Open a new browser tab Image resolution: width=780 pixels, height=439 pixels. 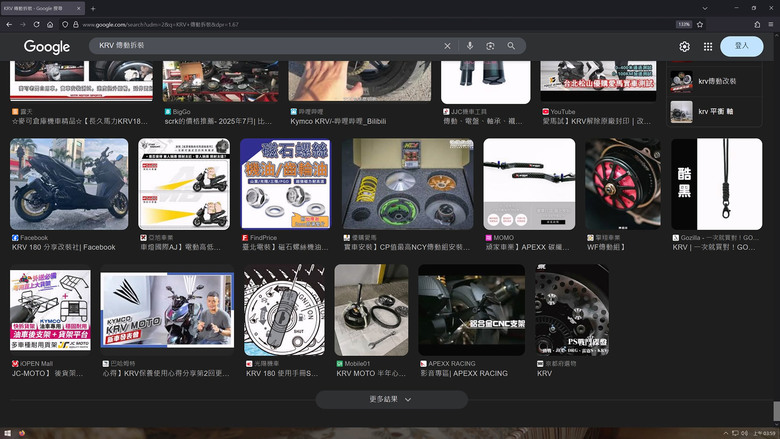pos(93,8)
